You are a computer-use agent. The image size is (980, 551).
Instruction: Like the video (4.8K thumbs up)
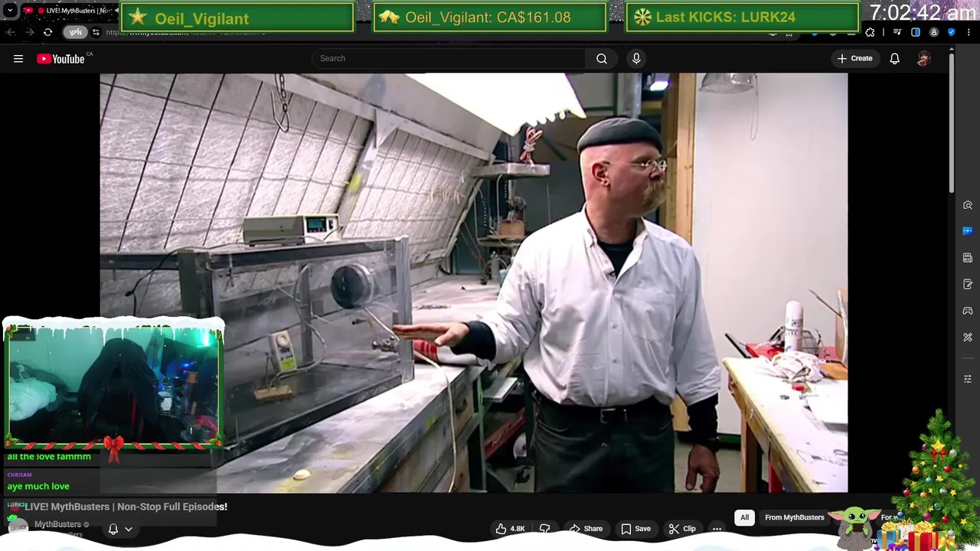click(510, 529)
